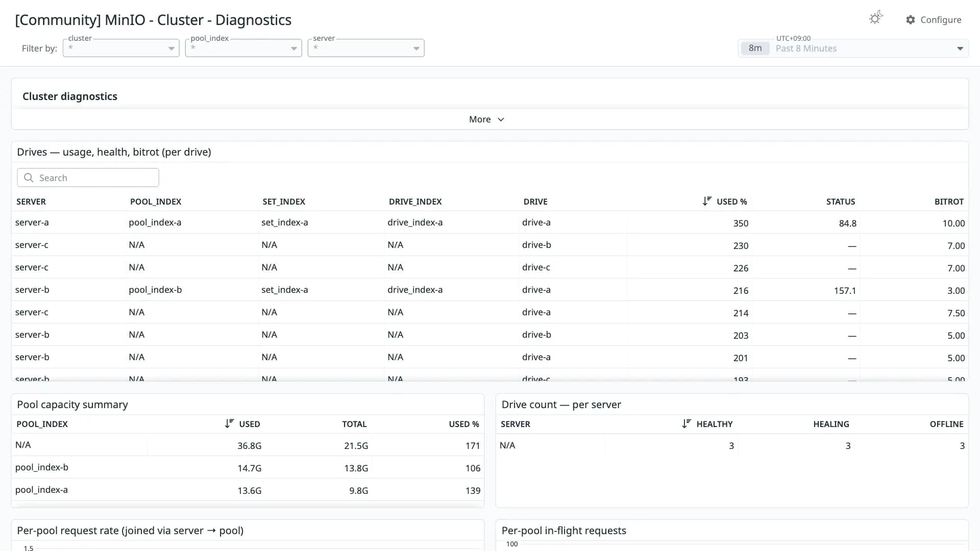
Task: Open the Past 8 Minutes time range dropdown
Action: click(853, 48)
